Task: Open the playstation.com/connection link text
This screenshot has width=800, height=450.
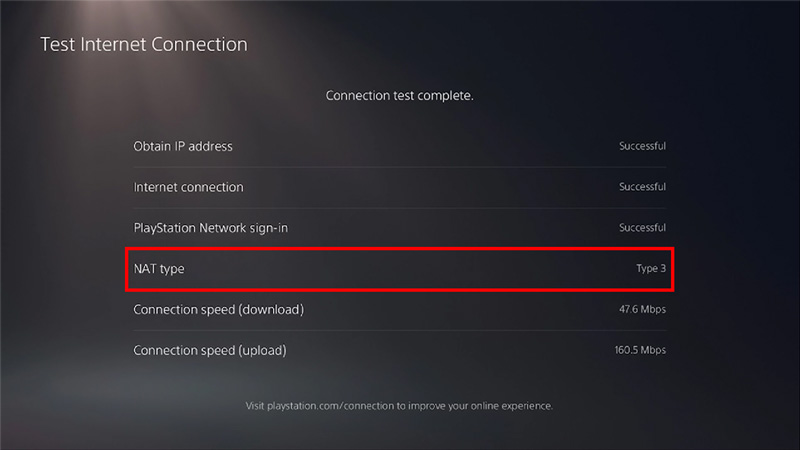Action: click(331, 406)
